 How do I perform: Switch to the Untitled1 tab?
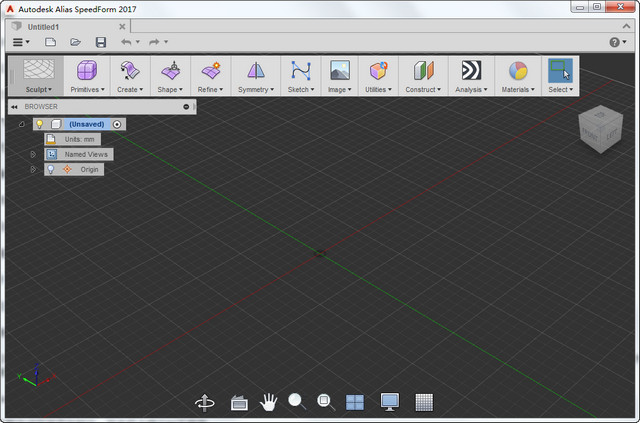click(43, 27)
